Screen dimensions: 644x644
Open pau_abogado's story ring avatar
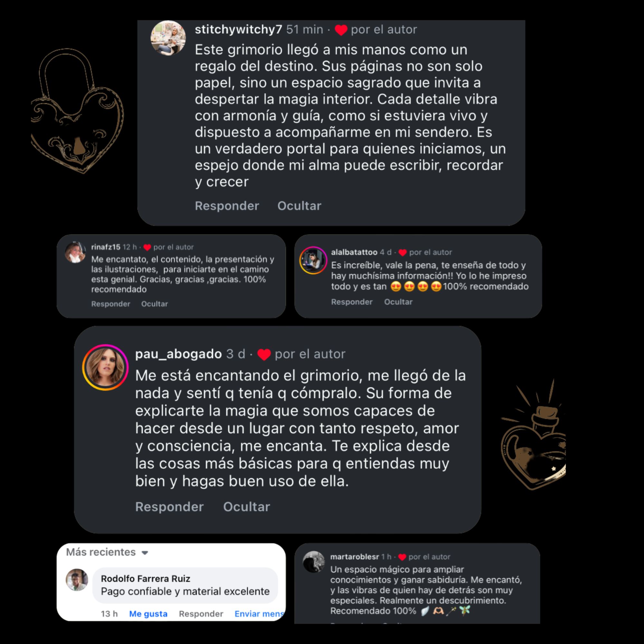(x=105, y=367)
